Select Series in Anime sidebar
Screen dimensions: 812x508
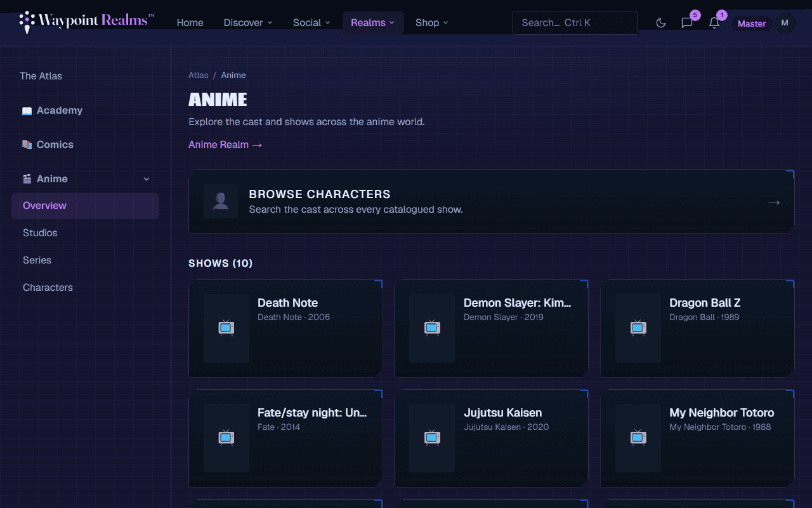[x=85, y=260]
